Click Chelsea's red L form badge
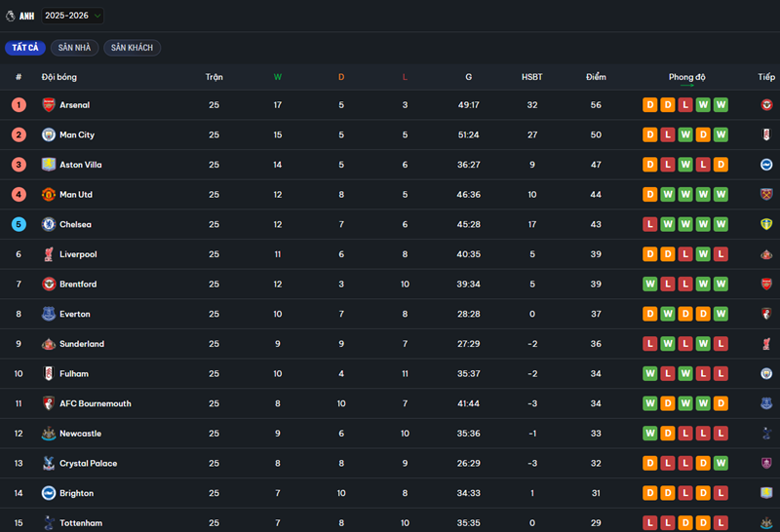780x532 pixels. pos(650,225)
